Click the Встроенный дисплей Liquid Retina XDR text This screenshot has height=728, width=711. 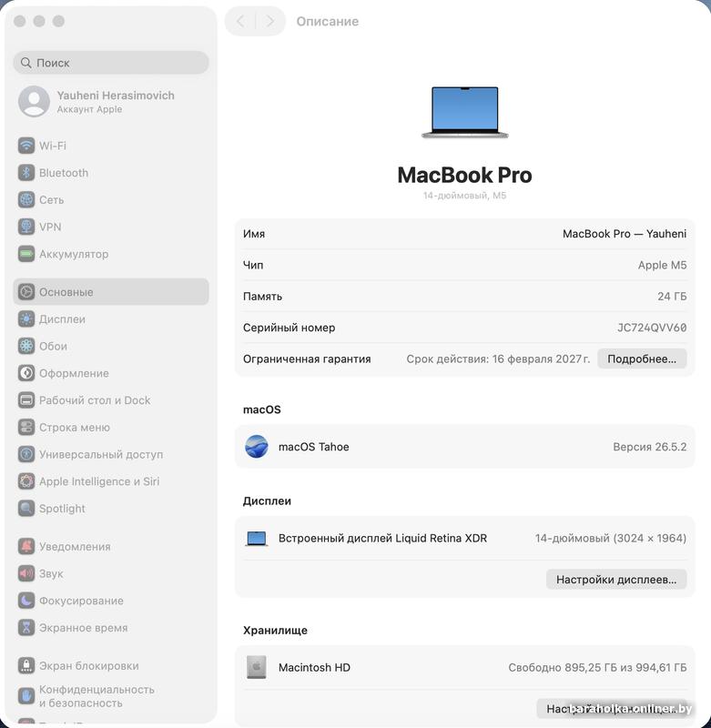(382, 538)
